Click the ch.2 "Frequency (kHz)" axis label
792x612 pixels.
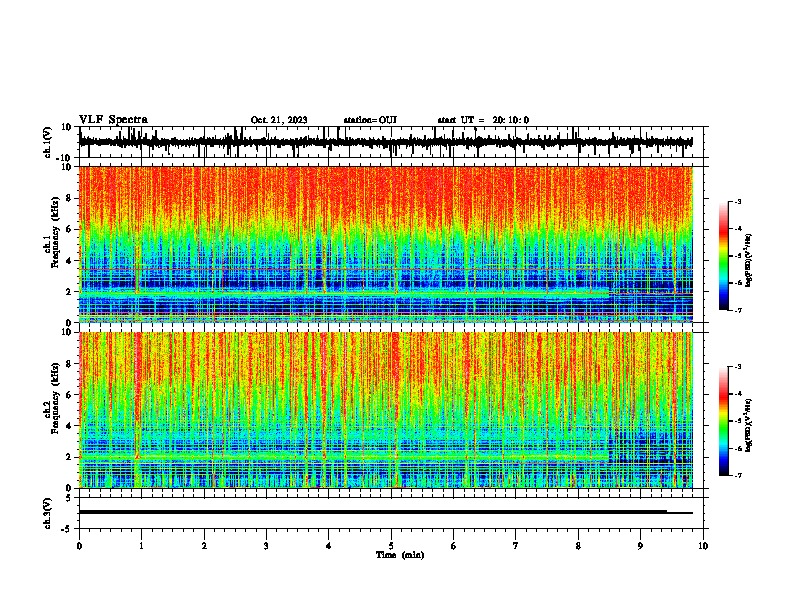[x=55, y=398]
